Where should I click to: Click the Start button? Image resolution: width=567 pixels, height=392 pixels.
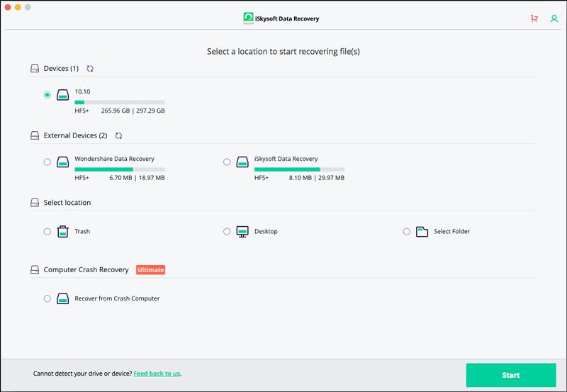(x=511, y=375)
